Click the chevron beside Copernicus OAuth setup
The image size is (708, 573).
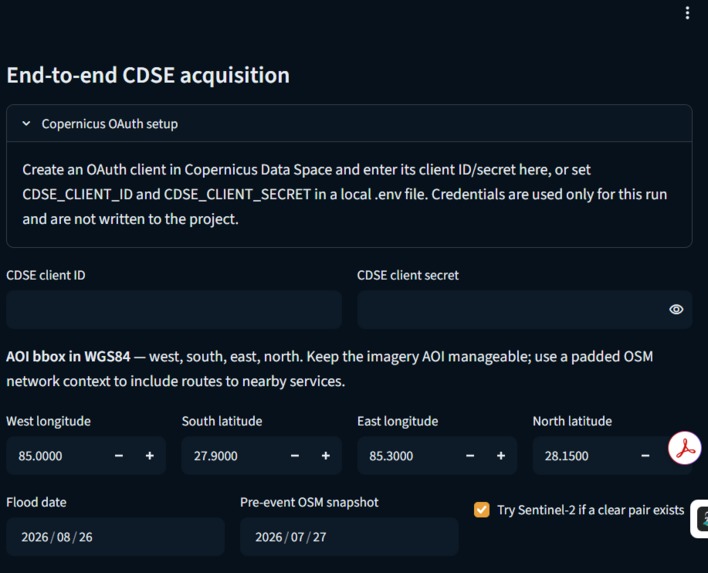(x=26, y=124)
